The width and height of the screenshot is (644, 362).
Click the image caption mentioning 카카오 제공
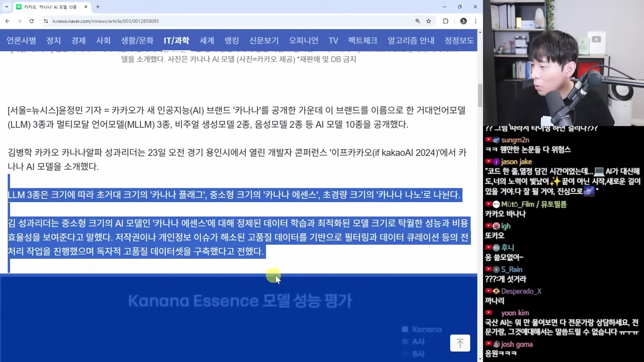click(x=239, y=59)
